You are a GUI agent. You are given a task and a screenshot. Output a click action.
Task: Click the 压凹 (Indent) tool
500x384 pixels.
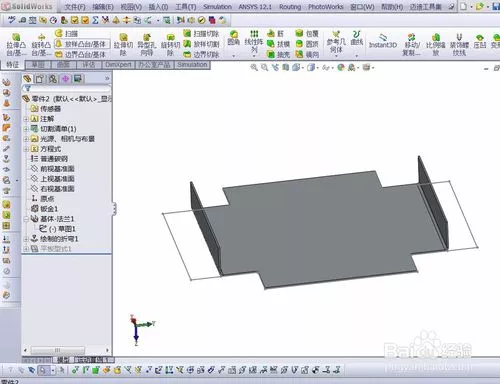(480, 41)
